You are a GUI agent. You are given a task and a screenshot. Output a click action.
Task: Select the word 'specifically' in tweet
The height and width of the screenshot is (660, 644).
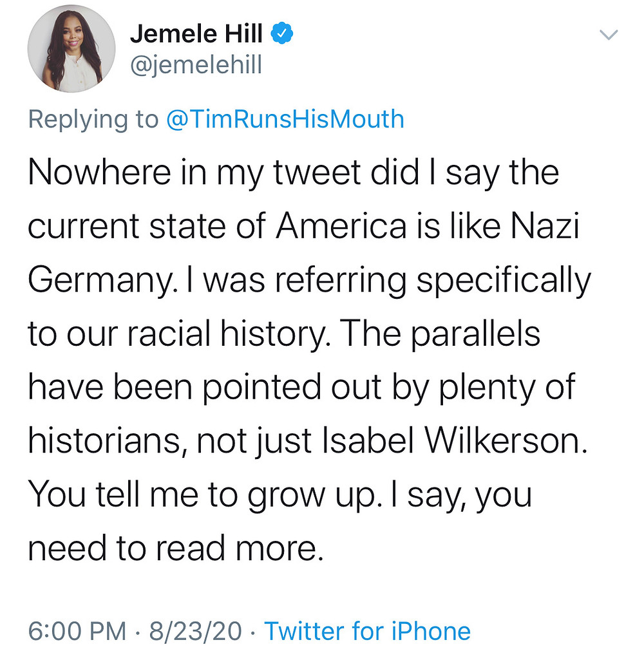(504, 280)
